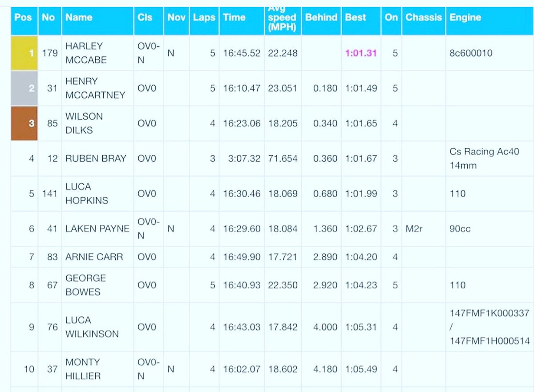Click race number 179

tap(50, 53)
